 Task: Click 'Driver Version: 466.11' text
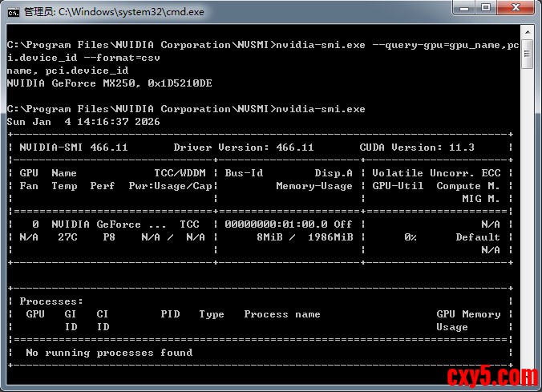[x=244, y=148]
